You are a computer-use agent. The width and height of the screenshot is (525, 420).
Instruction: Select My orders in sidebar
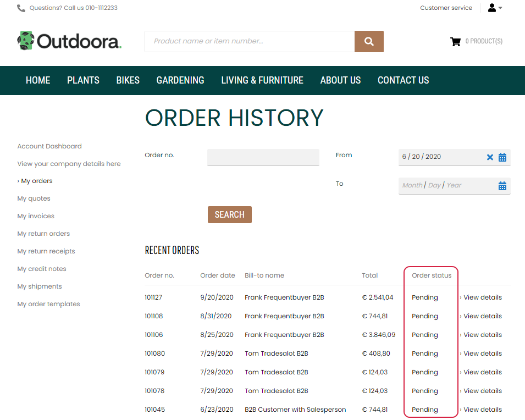[36, 181]
